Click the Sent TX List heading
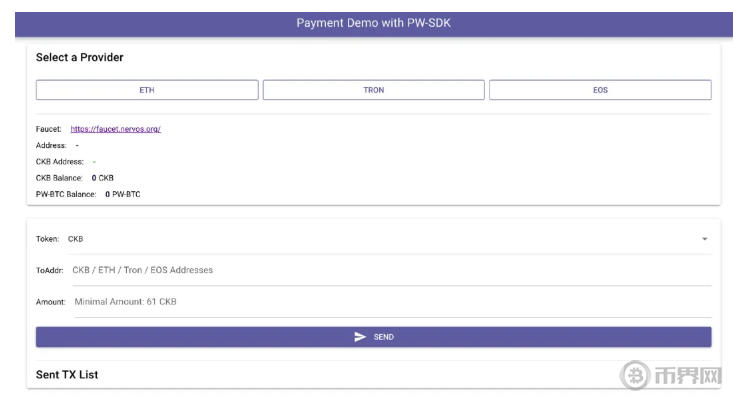The image size is (733, 403). click(67, 374)
